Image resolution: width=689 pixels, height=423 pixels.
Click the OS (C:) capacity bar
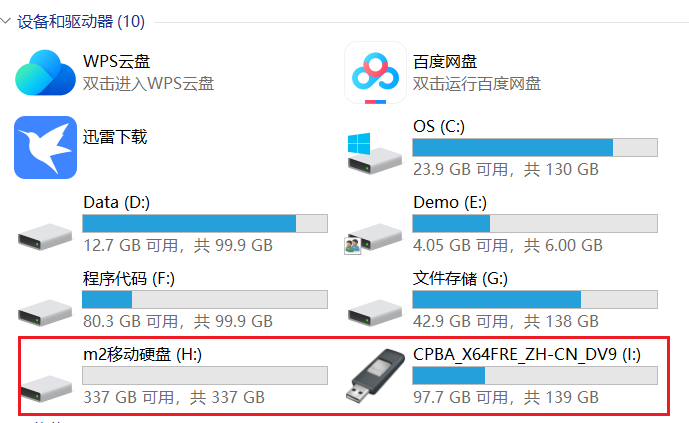click(535, 148)
